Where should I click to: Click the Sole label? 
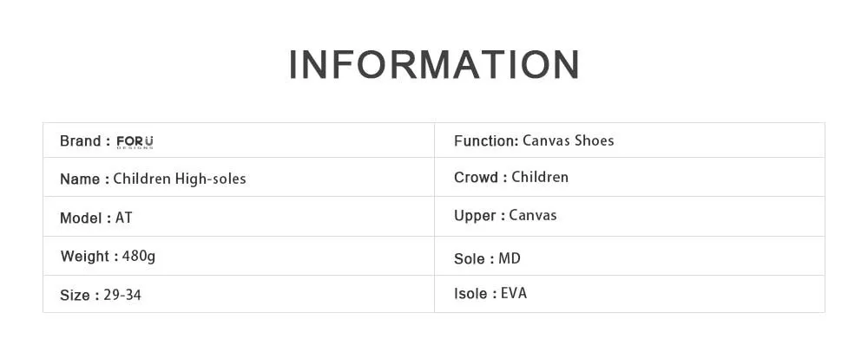(470, 258)
